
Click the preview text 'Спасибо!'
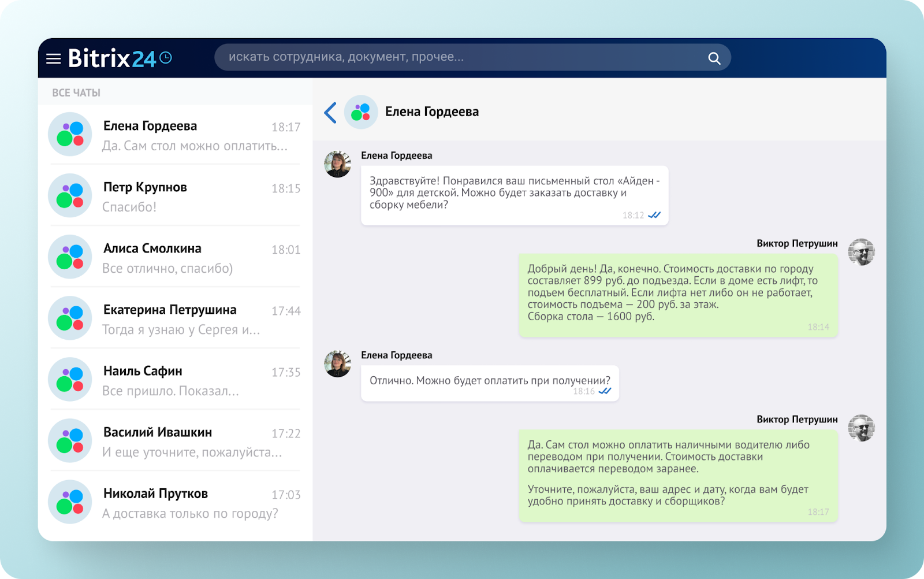point(129,207)
